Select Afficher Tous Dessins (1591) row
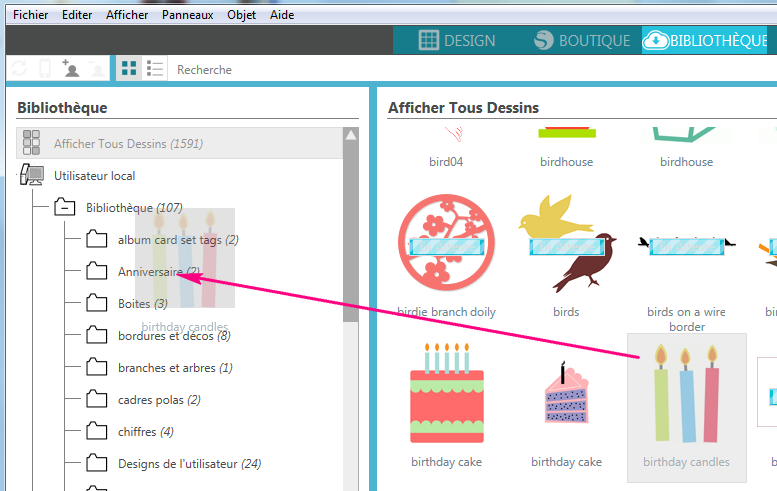 [x=179, y=143]
